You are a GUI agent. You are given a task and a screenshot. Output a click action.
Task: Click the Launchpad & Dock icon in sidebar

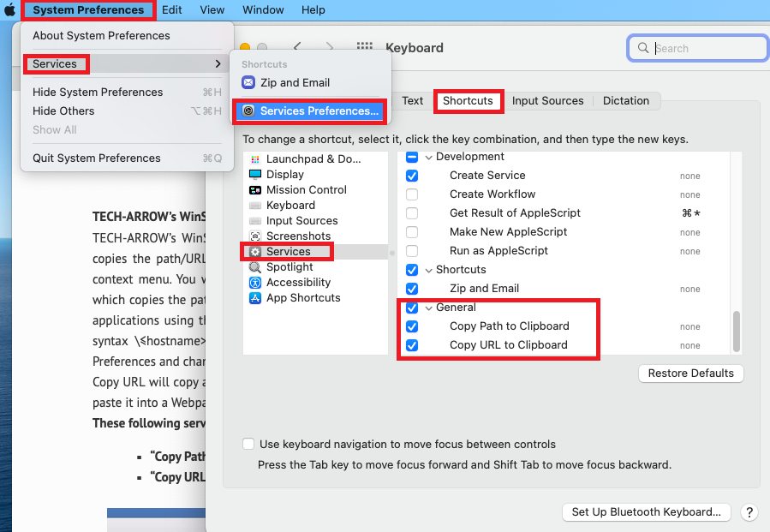(255, 159)
